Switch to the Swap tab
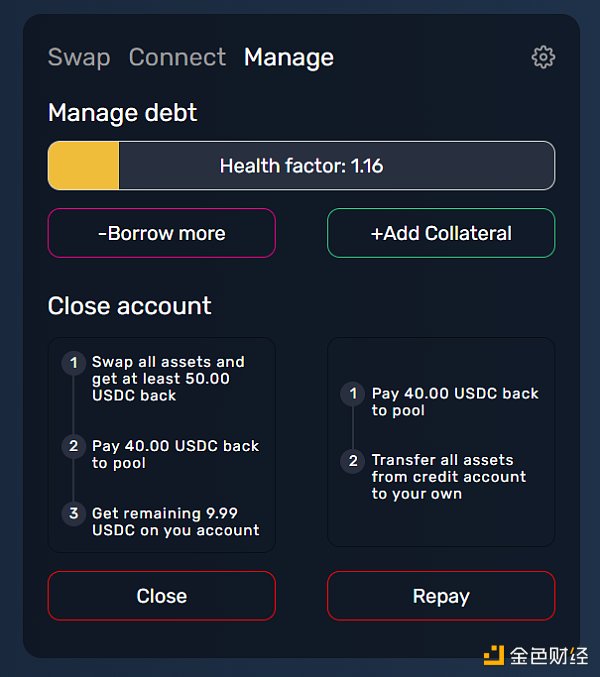The height and width of the screenshot is (677, 600). (79, 57)
